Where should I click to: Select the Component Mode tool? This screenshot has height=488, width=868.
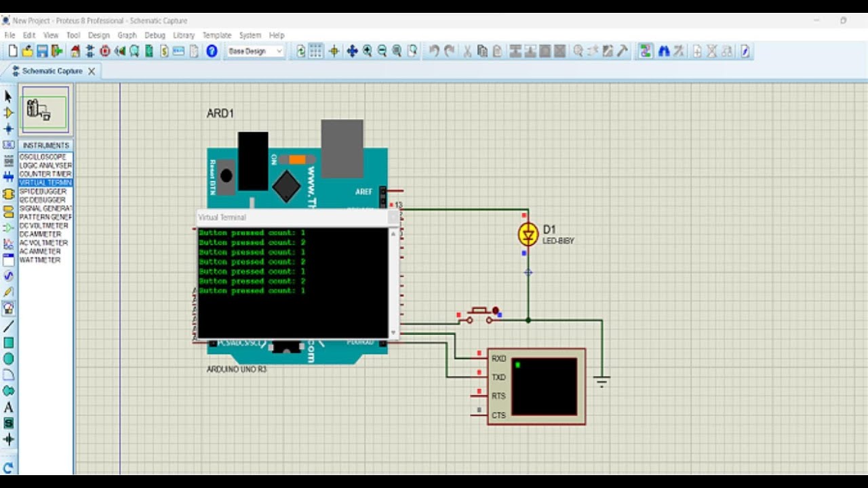pos(8,113)
